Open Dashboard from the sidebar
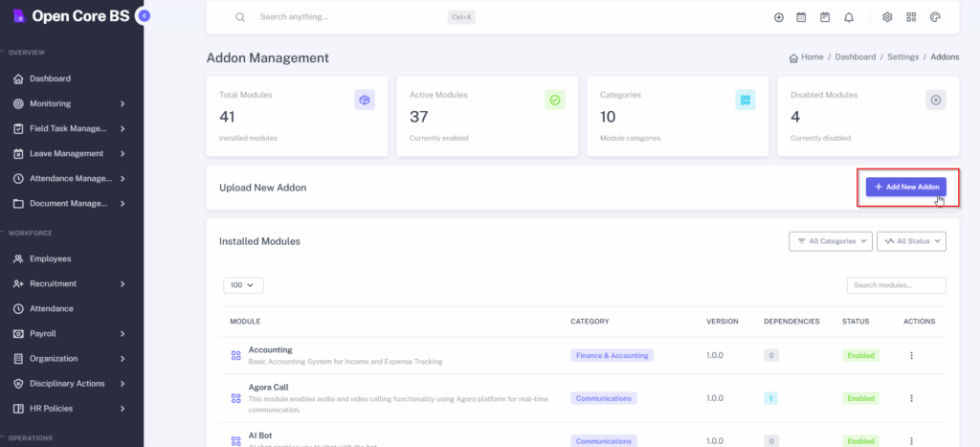The width and height of the screenshot is (980, 447). [50, 78]
